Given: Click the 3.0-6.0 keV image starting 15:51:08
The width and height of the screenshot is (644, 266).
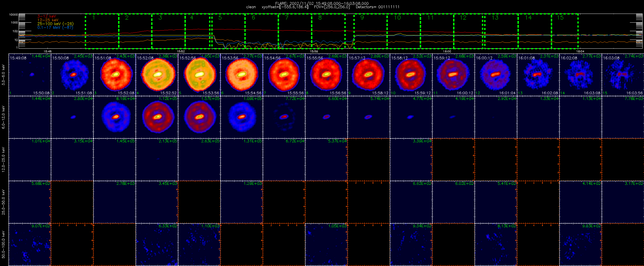Looking at the screenshot, I should click(114, 75).
